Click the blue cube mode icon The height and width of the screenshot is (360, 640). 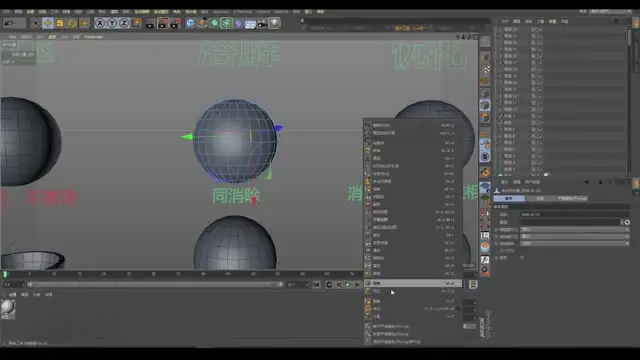pos(485,106)
